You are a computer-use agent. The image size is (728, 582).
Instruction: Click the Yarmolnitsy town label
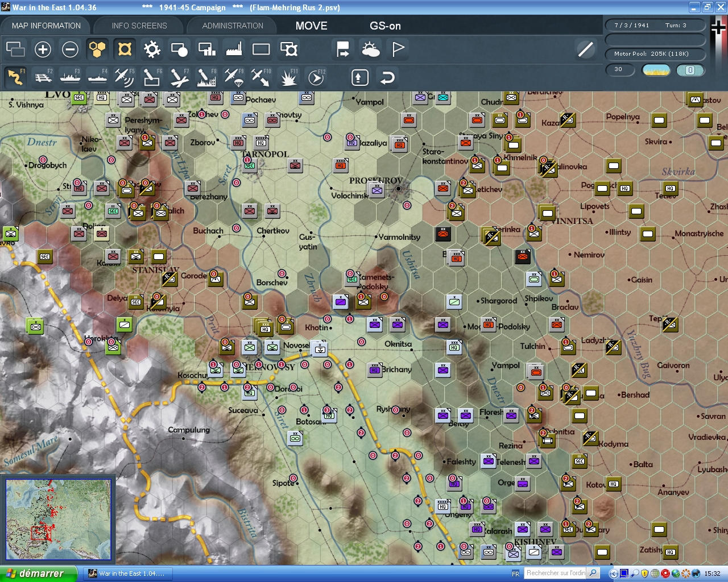(399, 237)
